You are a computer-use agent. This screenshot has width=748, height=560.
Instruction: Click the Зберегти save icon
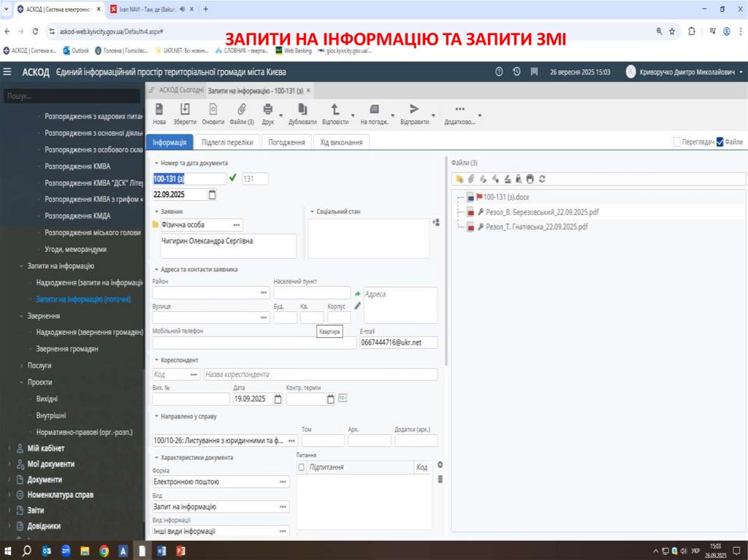click(185, 110)
